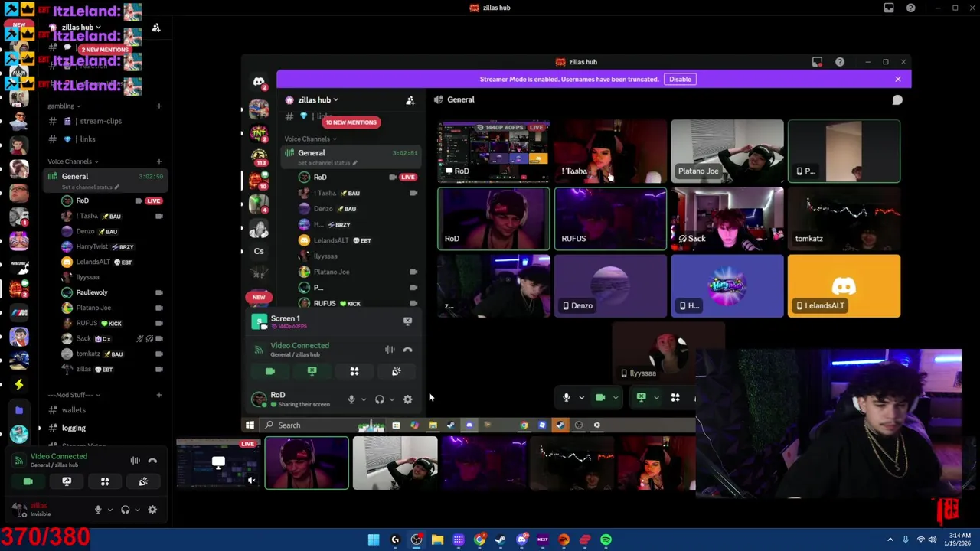
Task: Open Activities in streamed call control bar
Action: pyautogui.click(x=675, y=397)
